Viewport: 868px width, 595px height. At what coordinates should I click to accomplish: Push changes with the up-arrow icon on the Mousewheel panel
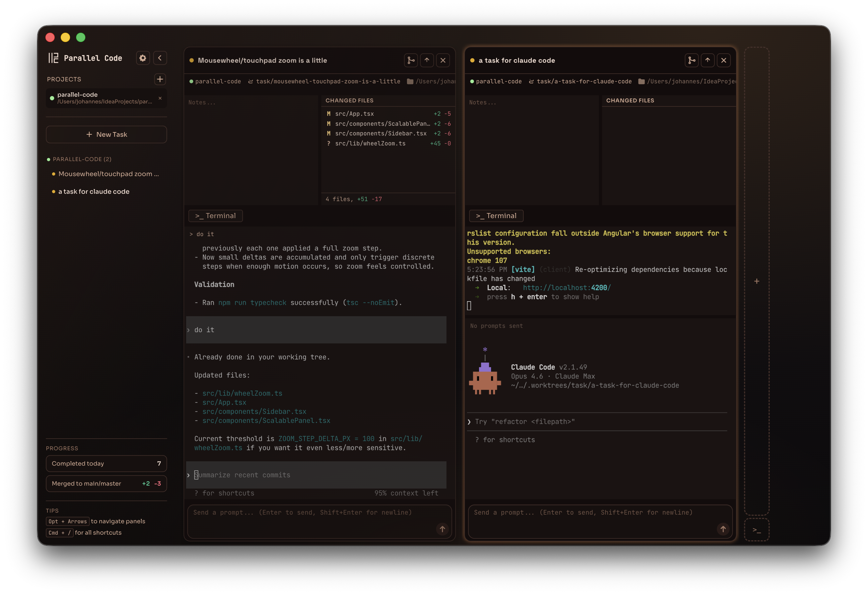[427, 60]
